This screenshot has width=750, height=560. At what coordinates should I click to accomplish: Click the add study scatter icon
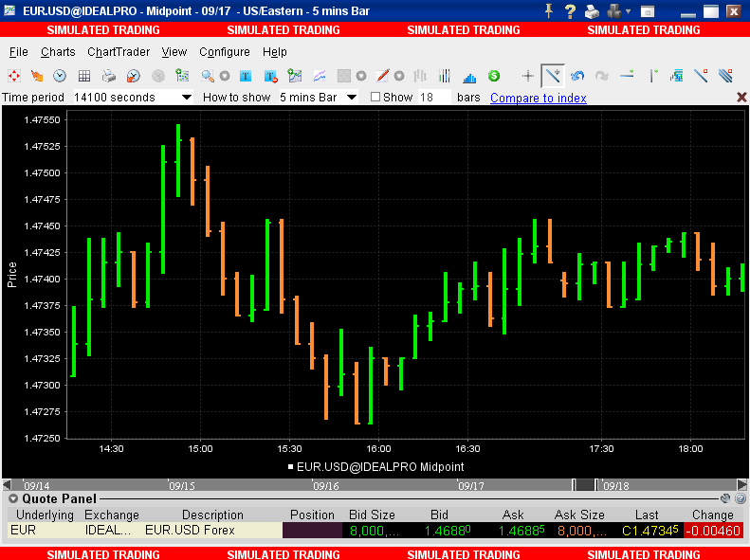[x=182, y=76]
